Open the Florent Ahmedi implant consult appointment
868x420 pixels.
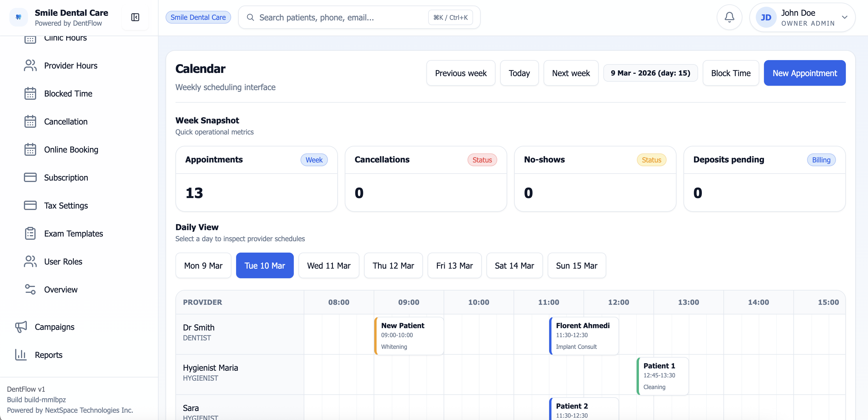pyautogui.click(x=584, y=336)
